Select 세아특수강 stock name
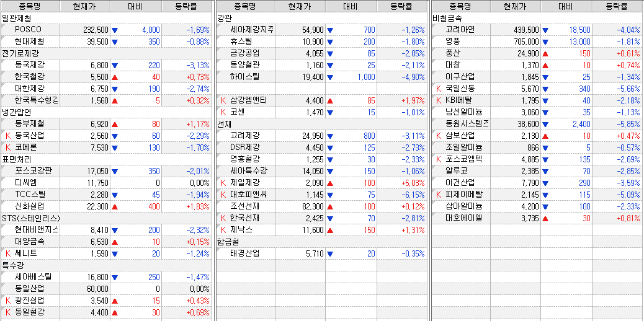The image size is (644, 321). click(249, 171)
